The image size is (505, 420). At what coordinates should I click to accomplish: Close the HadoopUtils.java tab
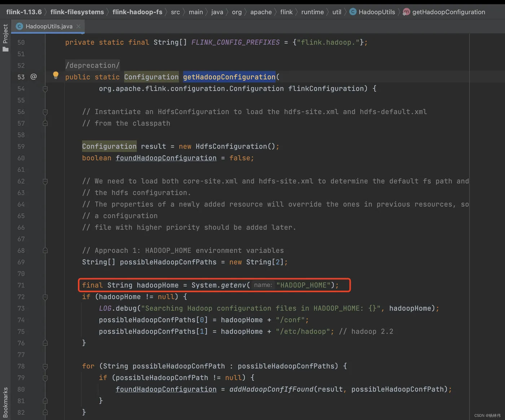[x=78, y=26]
